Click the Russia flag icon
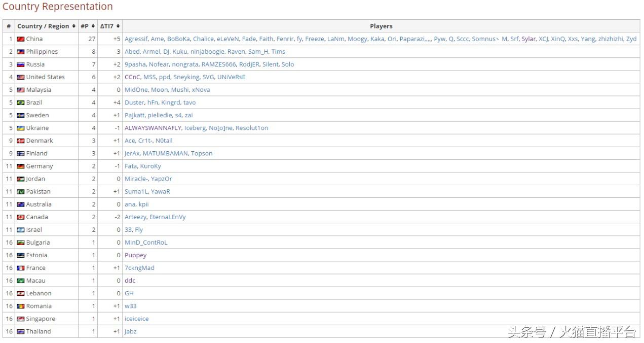The height and width of the screenshot is (343, 644). click(21, 64)
